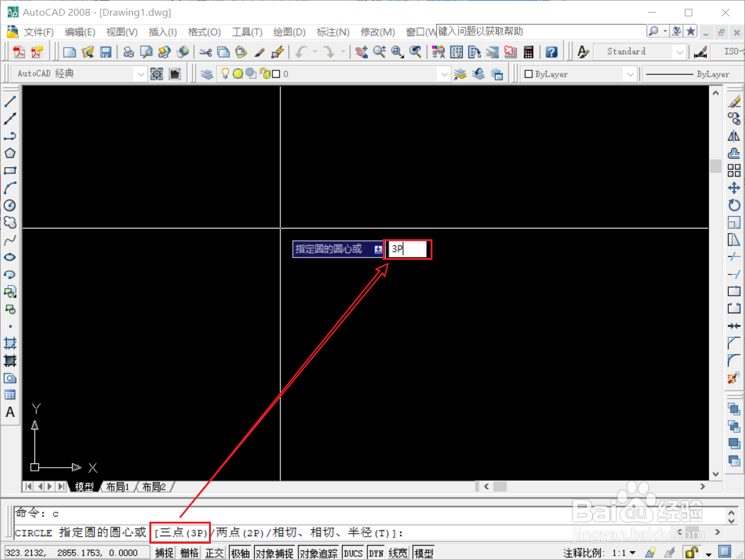Viewport: 745px width, 560px height.
Task: Toggle 正交 ortho mode
Action: pyautogui.click(x=214, y=553)
